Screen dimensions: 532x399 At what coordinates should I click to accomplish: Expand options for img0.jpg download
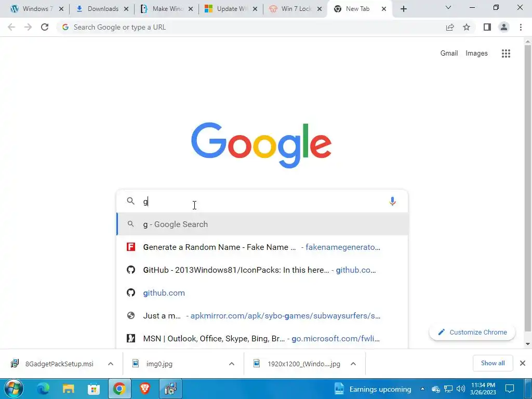tap(232, 364)
